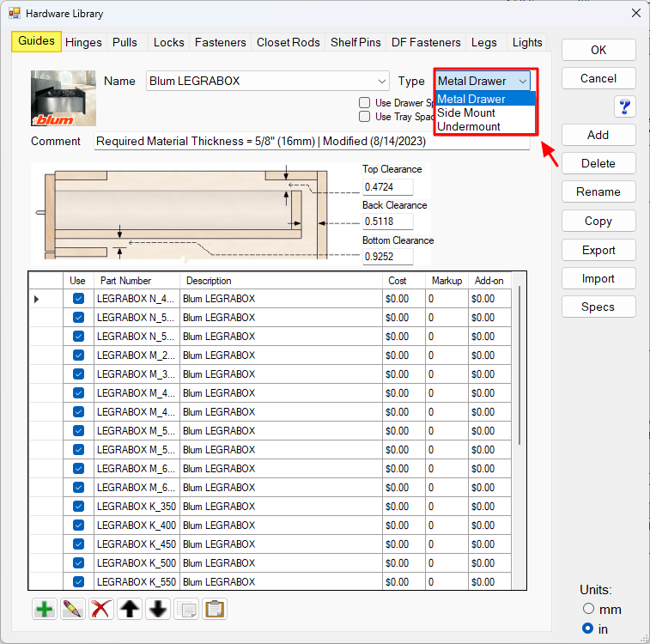Move the selected row up with the up arrow
Viewport: 650px width, 644px height.
[130, 609]
